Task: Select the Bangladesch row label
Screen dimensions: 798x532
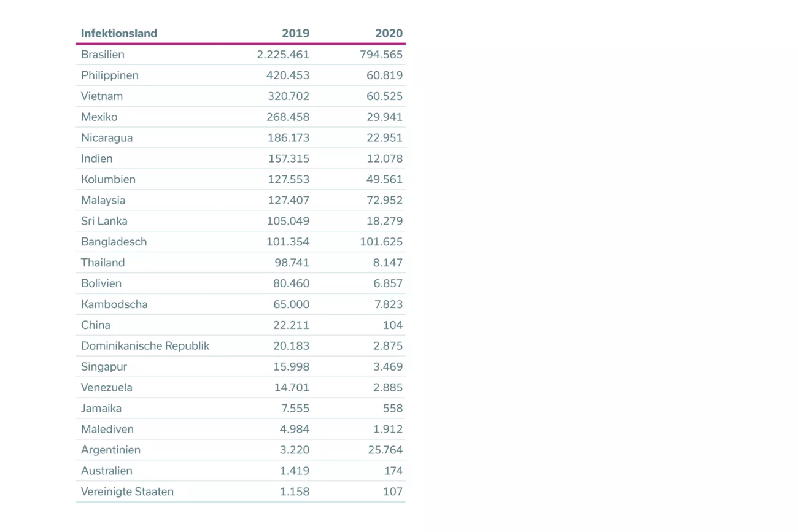Action: [114, 242]
